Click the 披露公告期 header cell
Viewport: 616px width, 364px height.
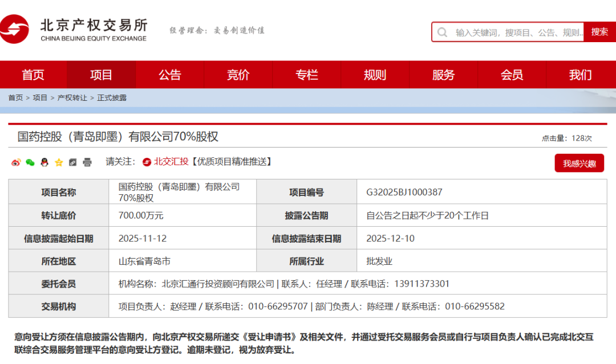(x=306, y=215)
